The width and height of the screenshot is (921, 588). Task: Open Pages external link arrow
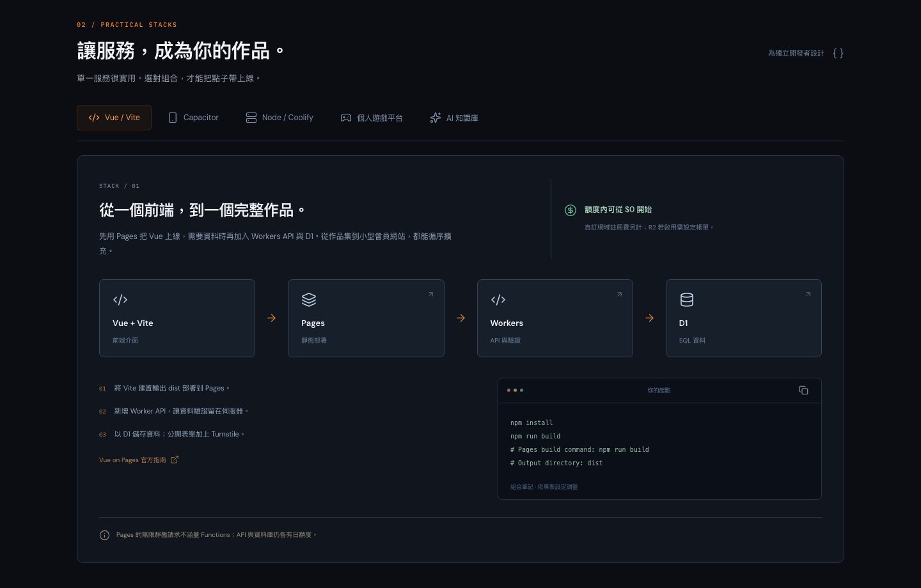pyautogui.click(x=430, y=294)
